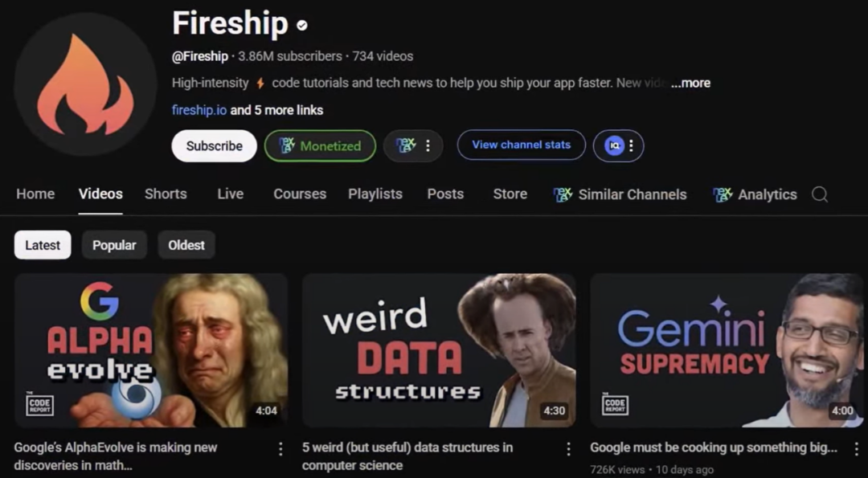Click the IQ icon options button

tap(618, 146)
